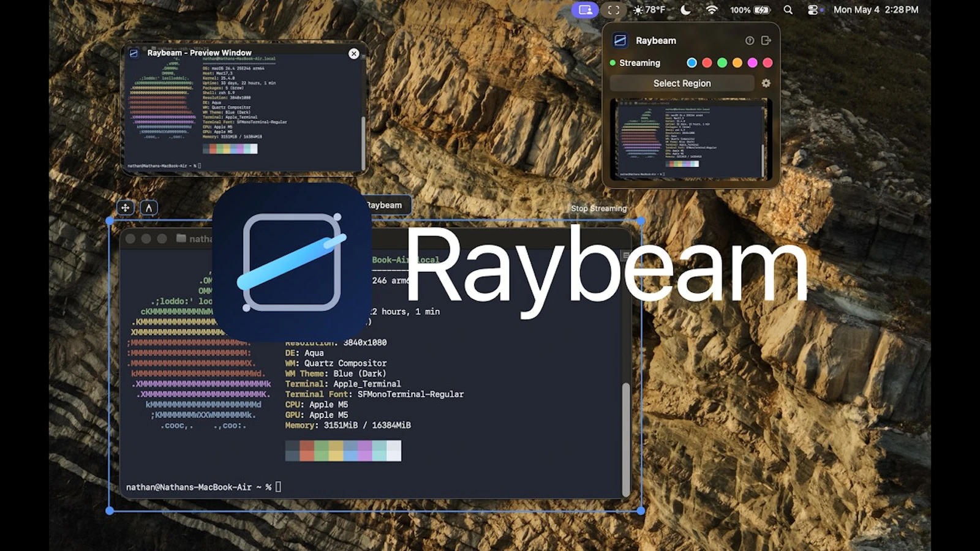
Task: Click the top-right region selection handle
Action: pos(641,220)
